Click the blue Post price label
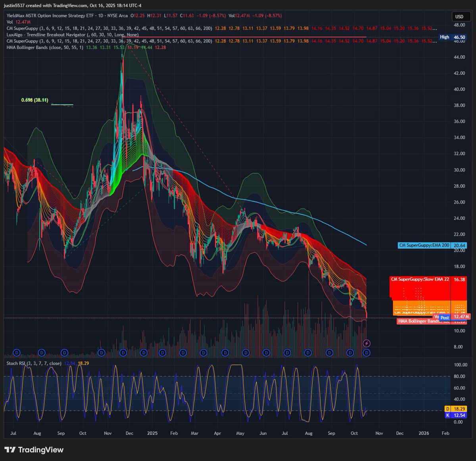The height and width of the screenshot is (461, 476). (445, 318)
